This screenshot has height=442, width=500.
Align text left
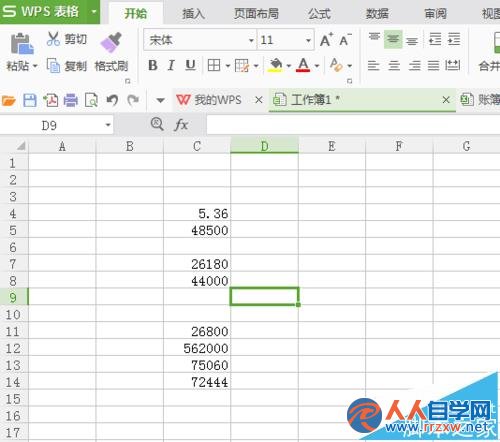tap(373, 65)
